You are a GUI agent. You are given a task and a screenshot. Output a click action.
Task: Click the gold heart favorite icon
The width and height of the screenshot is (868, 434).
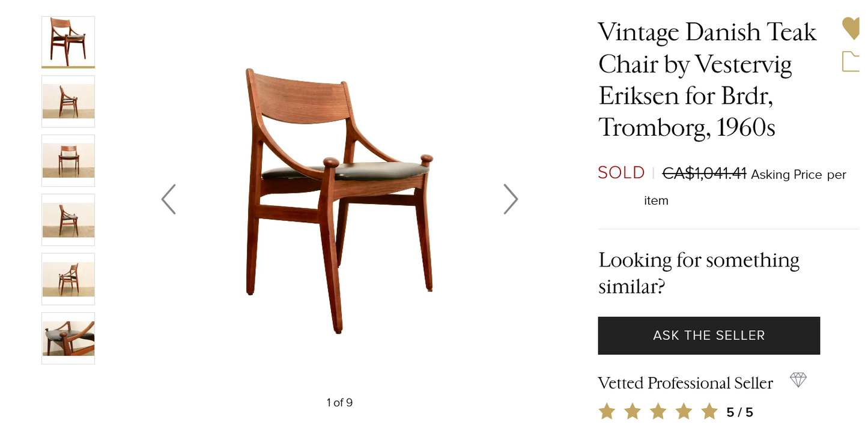pos(851,28)
